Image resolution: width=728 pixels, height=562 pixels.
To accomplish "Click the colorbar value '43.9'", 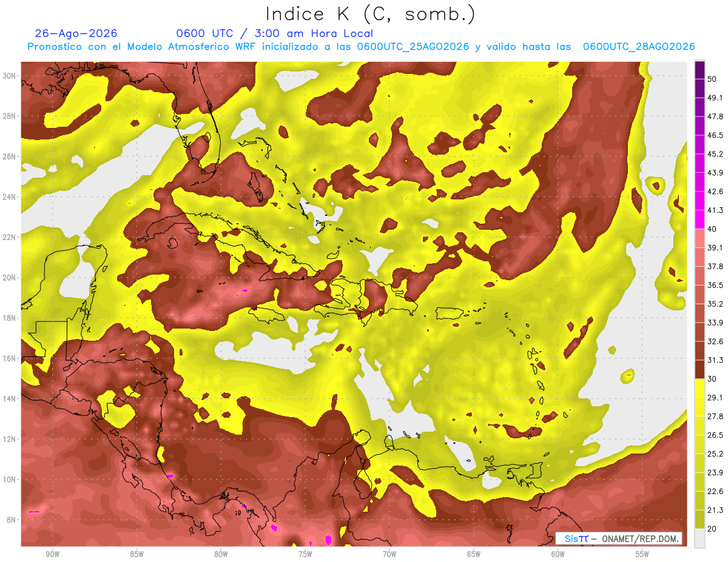I will click(715, 173).
